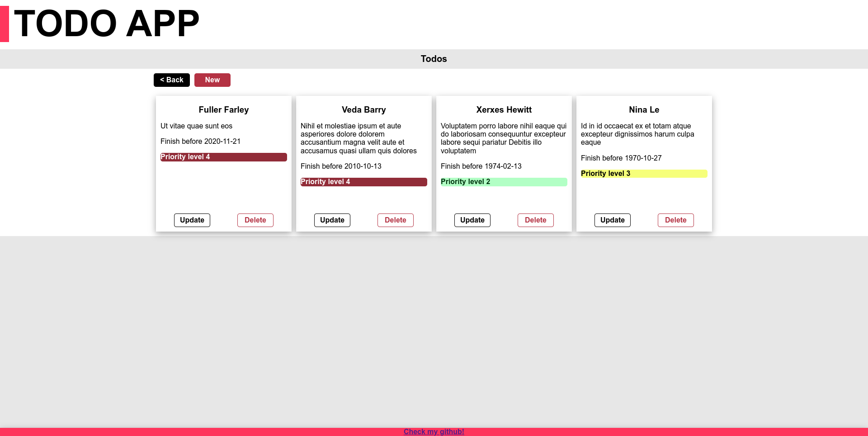Click the Finish before 2020-11-21 date text
The width and height of the screenshot is (868, 436).
click(x=201, y=142)
